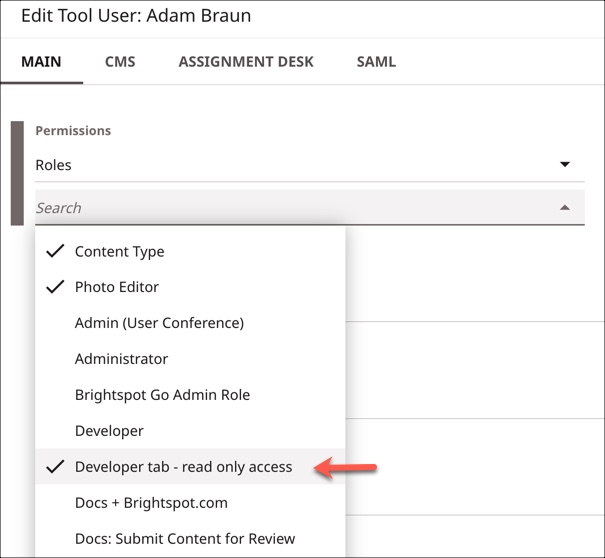Click the Permissions section label
This screenshot has width=605, height=558.
tap(73, 131)
